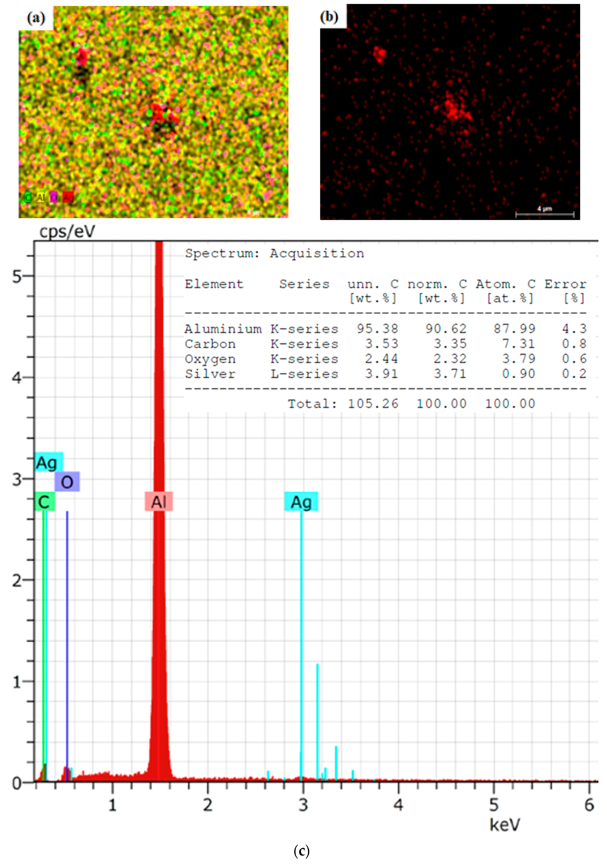Click the panel label (b)

[x=329, y=17]
